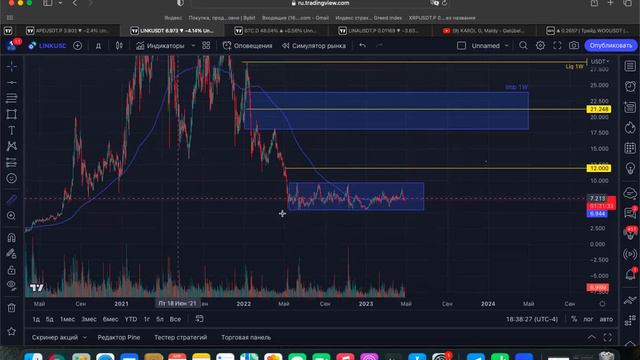
Task: Take a chart snapshot with camera
Action: click(x=574, y=46)
